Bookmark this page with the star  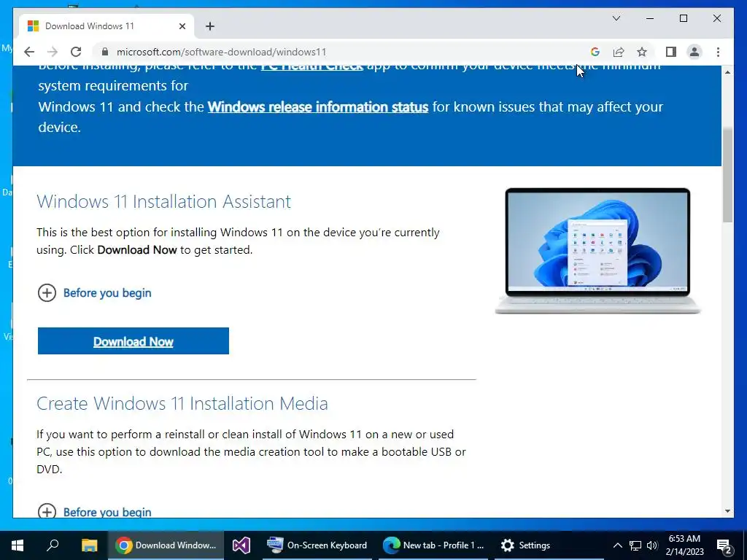click(642, 52)
